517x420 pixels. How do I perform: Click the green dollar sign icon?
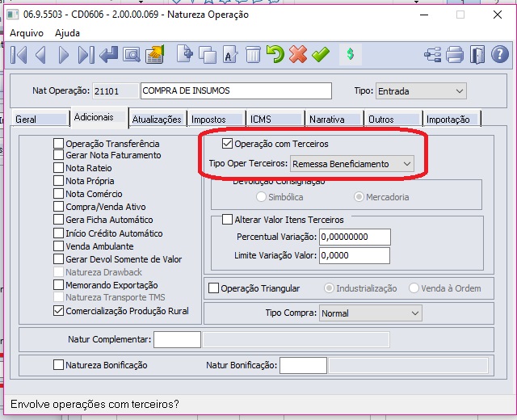click(351, 54)
